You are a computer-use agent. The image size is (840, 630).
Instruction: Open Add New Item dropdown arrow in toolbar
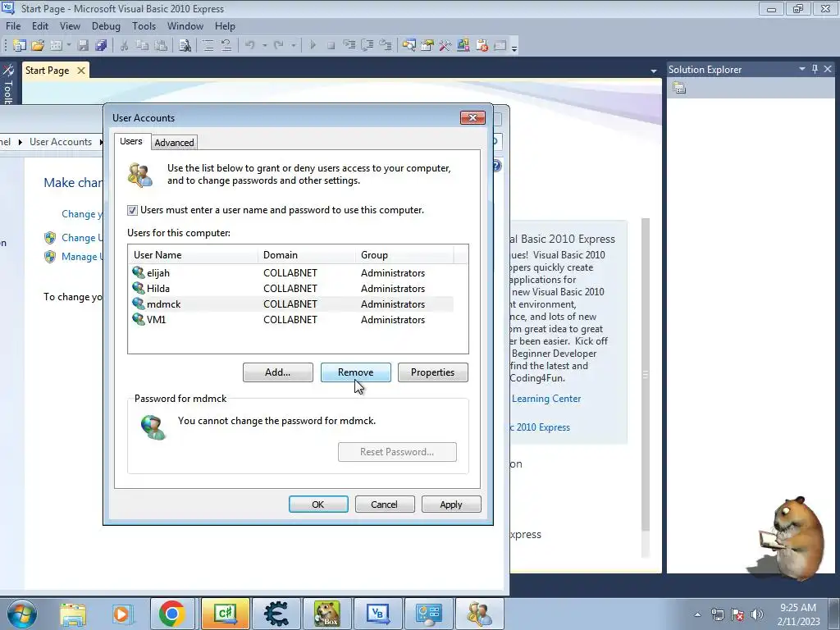coord(69,46)
